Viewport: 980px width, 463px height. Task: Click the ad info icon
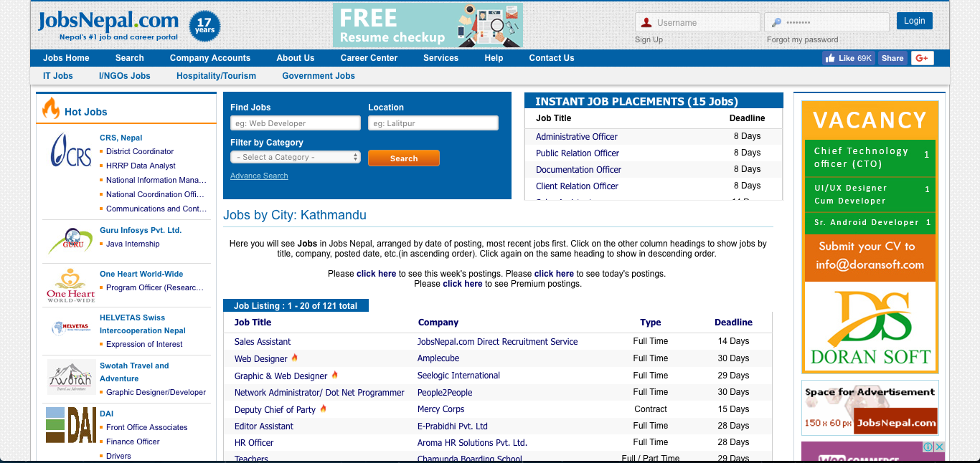928,447
